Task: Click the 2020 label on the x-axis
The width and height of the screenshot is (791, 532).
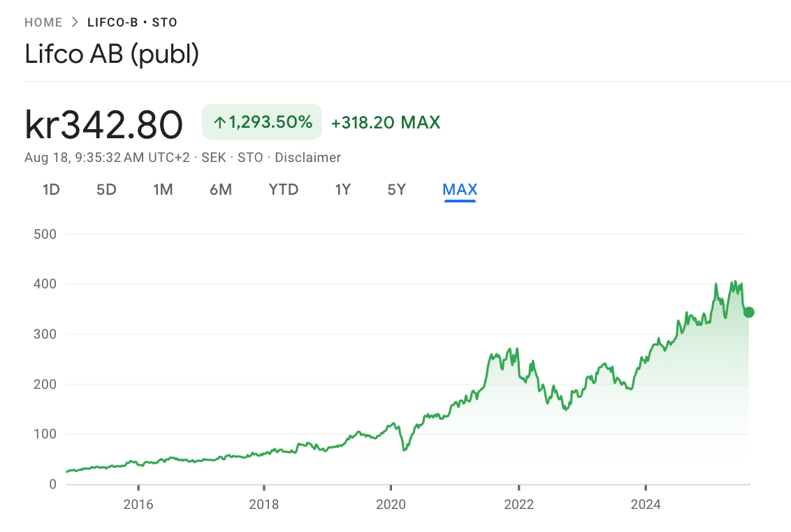Action: click(392, 504)
